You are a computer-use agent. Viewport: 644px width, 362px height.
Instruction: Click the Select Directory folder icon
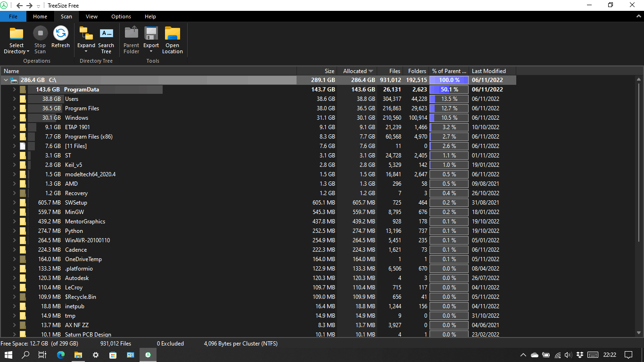tap(17, 33)
